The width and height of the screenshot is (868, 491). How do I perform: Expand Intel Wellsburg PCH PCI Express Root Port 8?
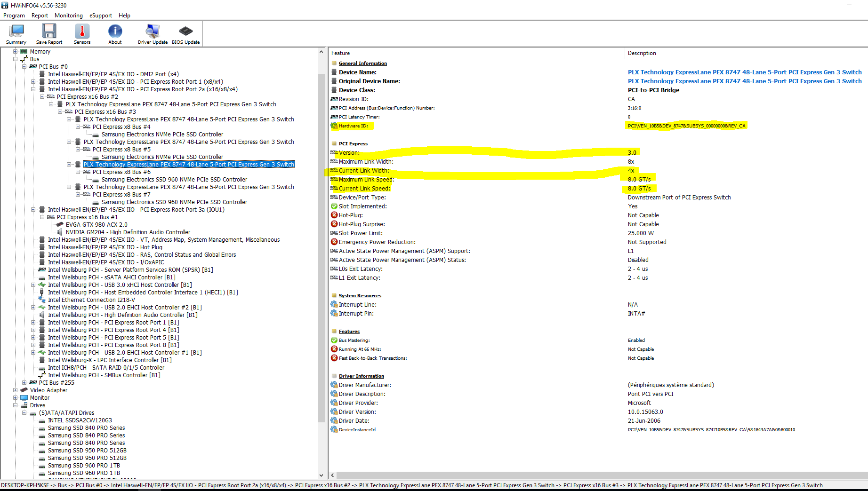point(33,345)
